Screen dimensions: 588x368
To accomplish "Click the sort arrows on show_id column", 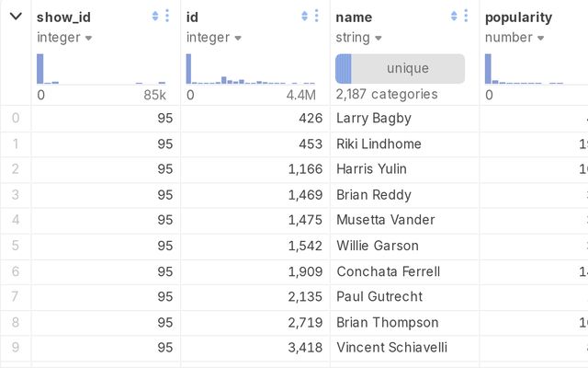I will pos(155,17).
